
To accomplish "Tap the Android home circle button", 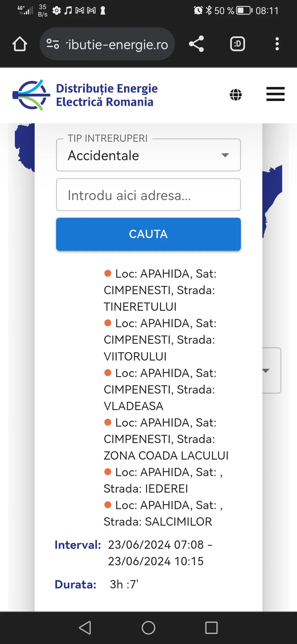I will (148, 628).
